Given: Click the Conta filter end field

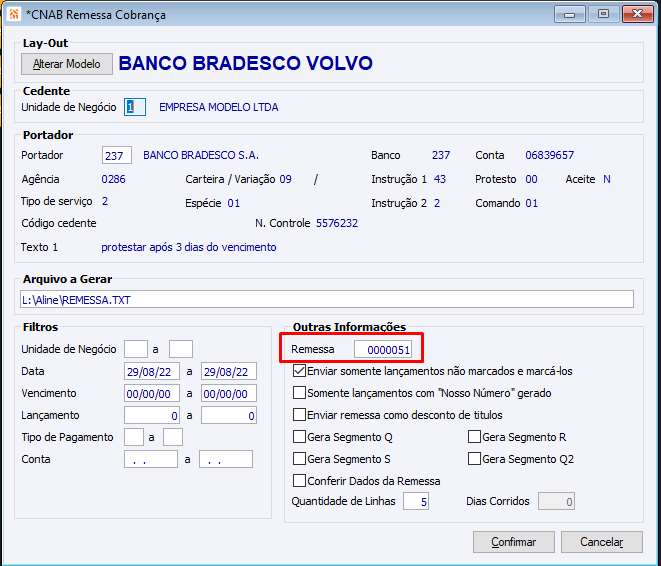Looking at the screenshot, I should [226, 459].
